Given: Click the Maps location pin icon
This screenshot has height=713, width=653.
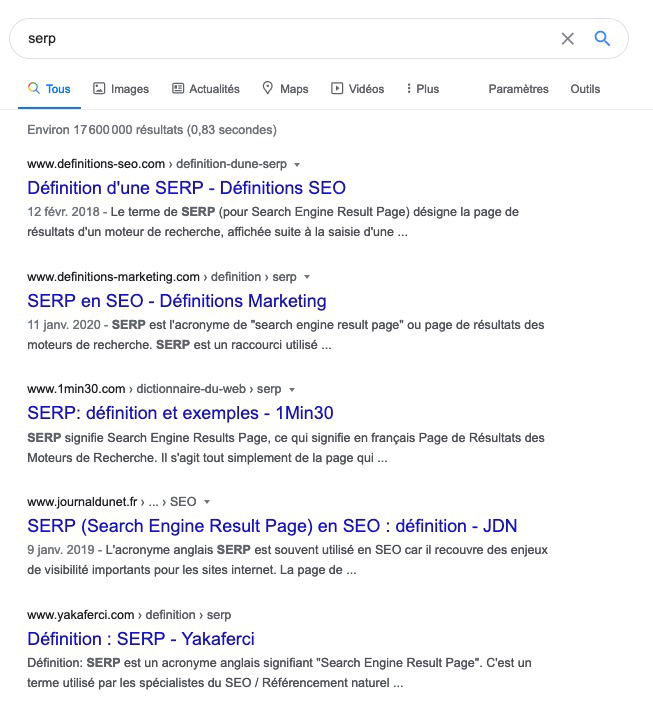Looking at the screenshot, I should [267, 88].
